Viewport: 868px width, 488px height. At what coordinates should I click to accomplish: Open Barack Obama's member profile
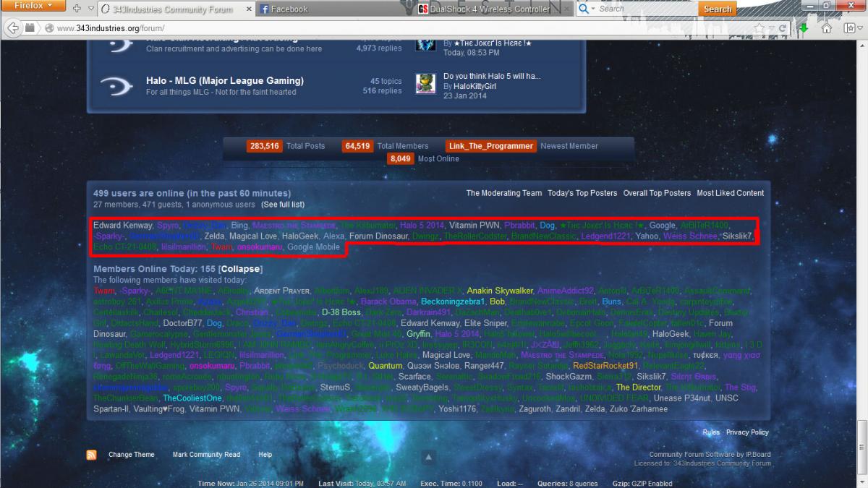(x=388, y=301)
